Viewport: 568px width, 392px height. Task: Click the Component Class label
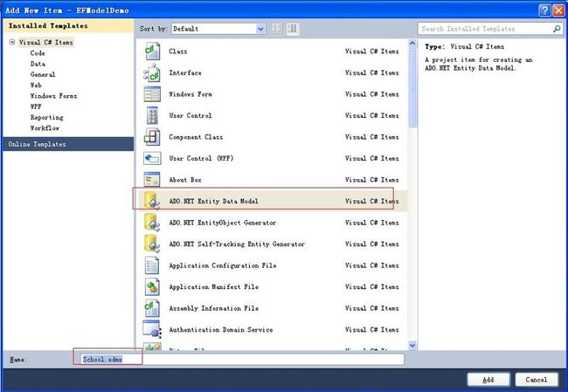pyautogui.click(x=196, y=137)
